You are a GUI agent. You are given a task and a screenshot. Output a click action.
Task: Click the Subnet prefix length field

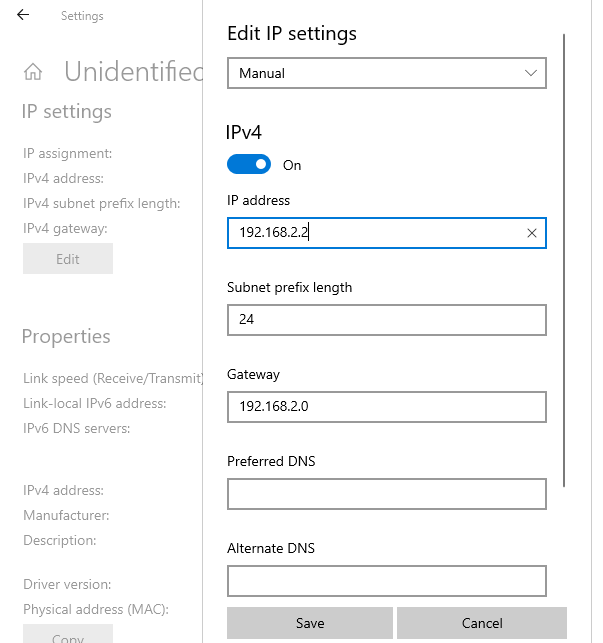pyautogui.click(x=386, y=320)
